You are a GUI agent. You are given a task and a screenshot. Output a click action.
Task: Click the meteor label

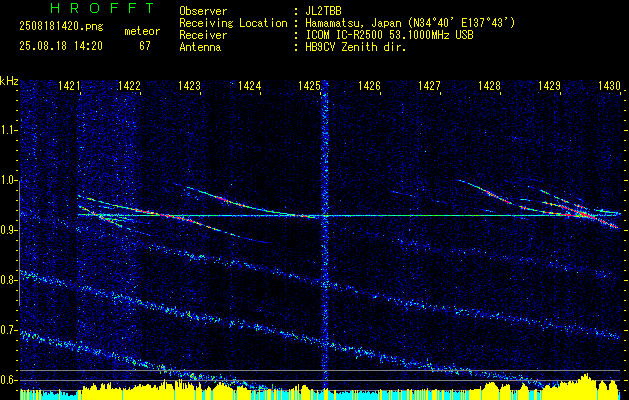tap(142, 31)
